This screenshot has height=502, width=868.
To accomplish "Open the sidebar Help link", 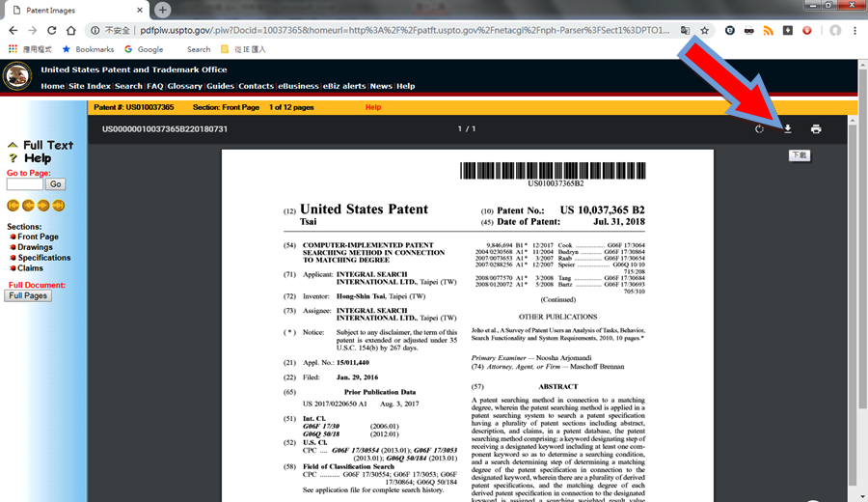I will (38, 158).
